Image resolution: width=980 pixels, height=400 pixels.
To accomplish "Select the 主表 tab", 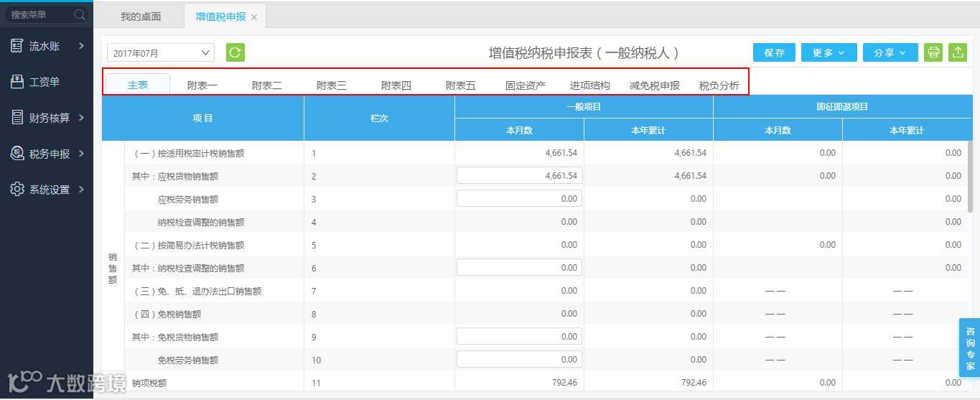I will point(138,85).
